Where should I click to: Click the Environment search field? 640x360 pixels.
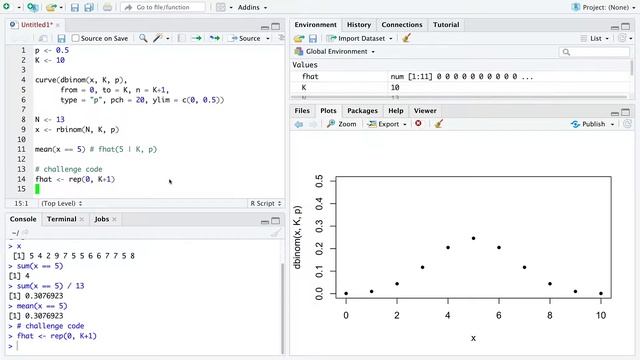(594, 52)
